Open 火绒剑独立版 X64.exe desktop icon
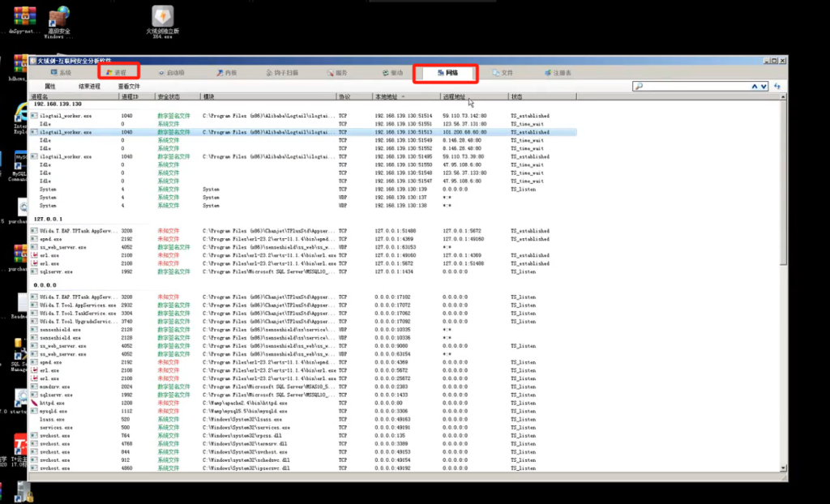The image size is (830, 504). click(x=162, y=23)
